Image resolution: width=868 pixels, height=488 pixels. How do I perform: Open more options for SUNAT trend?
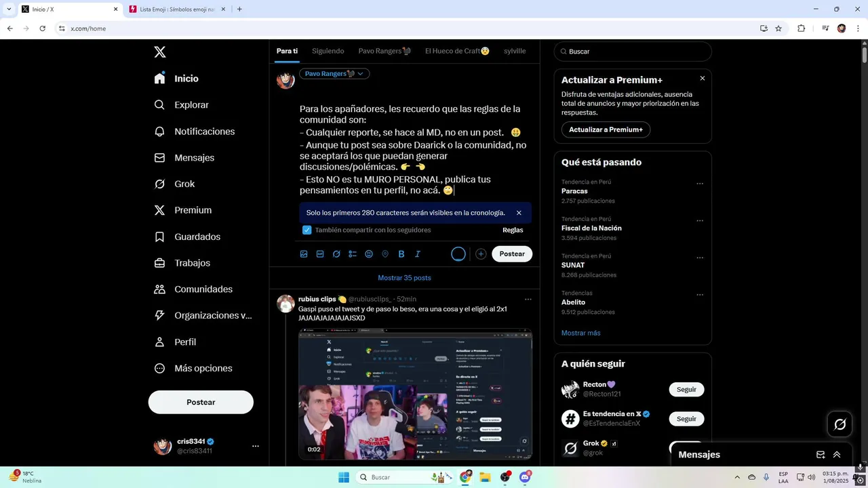click(x=700, y=258)
